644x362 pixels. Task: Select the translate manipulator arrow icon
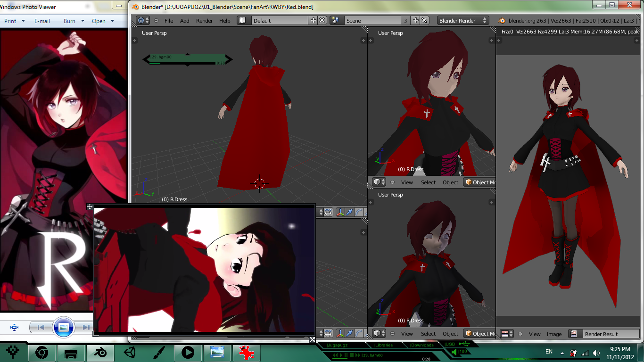click(x=349, y=213)
